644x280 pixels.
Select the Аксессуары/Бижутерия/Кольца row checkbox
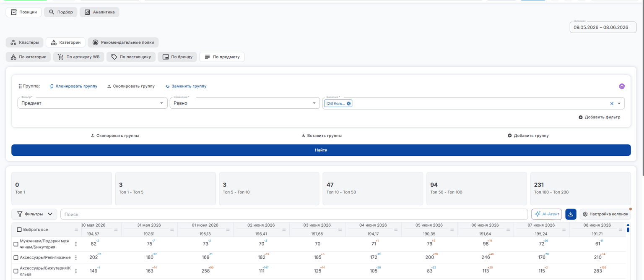(16, 271)
